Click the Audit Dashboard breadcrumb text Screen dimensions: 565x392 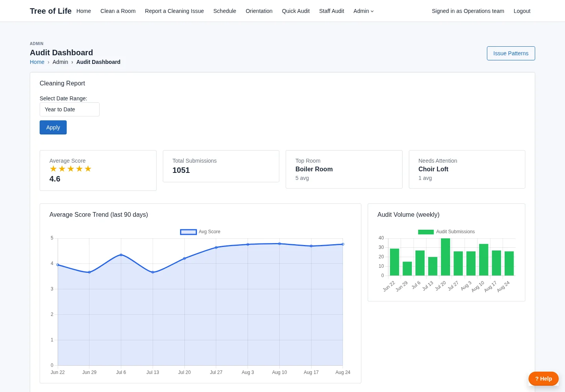[x=98, y=62]
